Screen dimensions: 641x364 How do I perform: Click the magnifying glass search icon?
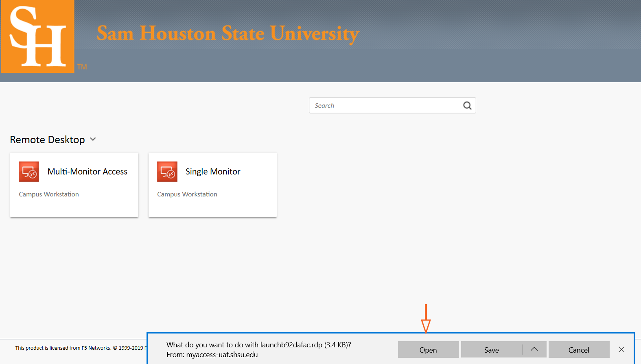467,106
